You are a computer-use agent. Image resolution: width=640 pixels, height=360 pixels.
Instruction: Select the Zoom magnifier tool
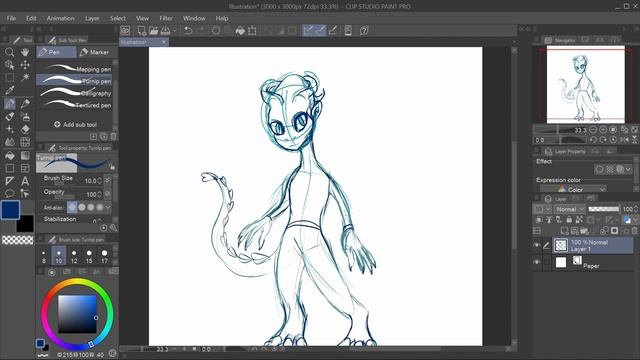point(9,52)
